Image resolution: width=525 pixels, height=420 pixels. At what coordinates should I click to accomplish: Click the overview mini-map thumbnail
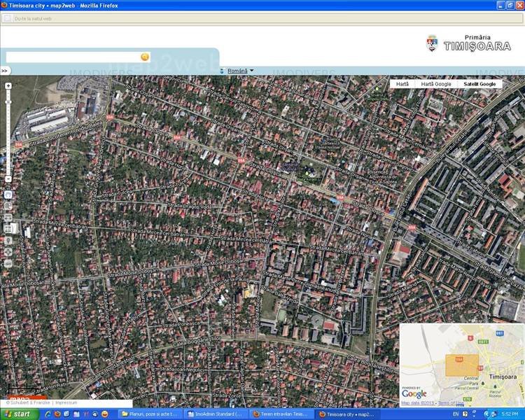pos(461,364)
